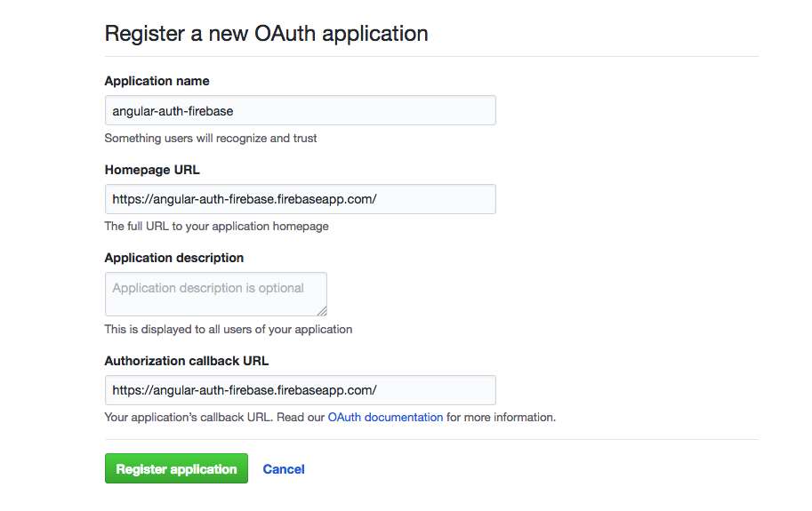
Task: Click the Register a new OAuth application heading
Action: (x=266, y=34)
